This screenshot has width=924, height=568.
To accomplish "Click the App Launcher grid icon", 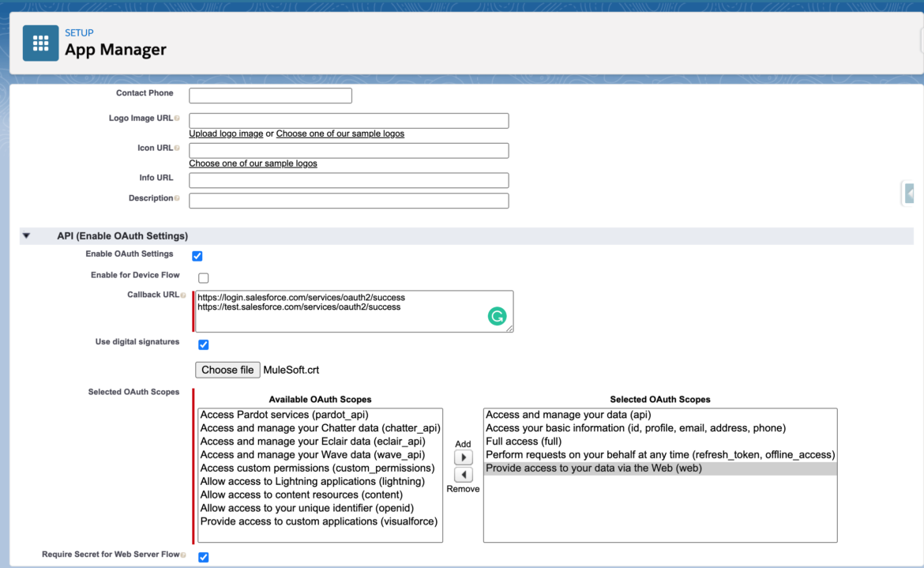I will [40, 43].
